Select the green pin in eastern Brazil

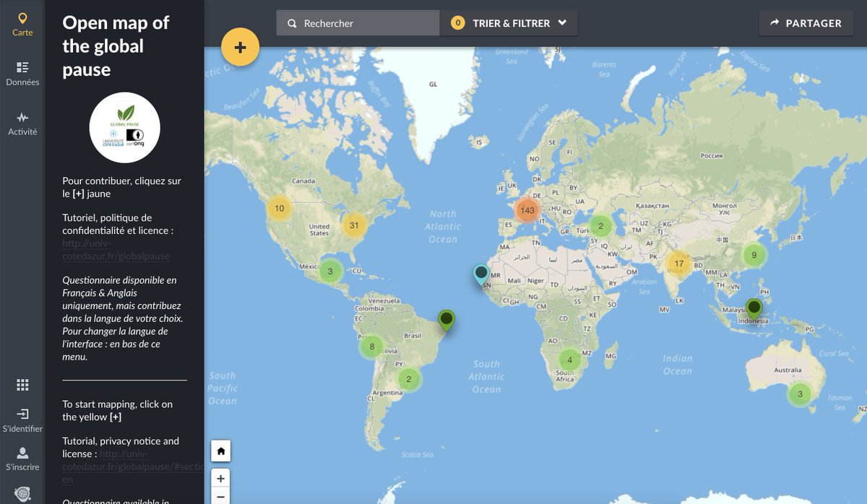coord(447,320)
